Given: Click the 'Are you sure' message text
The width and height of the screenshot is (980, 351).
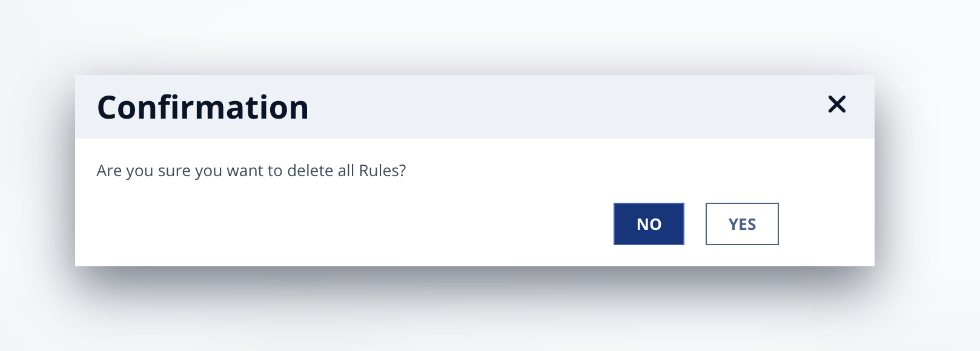Looking at the screenshot, I should coord(251,171).
